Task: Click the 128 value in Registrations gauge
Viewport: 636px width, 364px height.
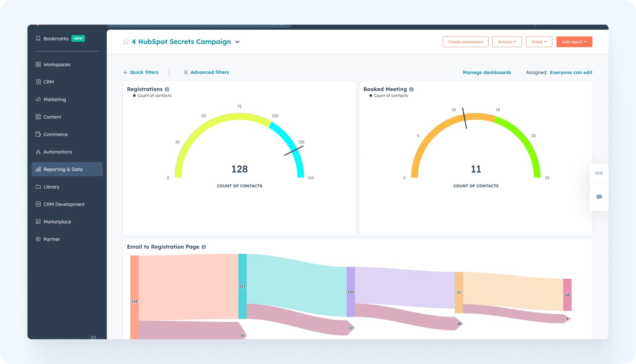Action: (x=240, y=169)
